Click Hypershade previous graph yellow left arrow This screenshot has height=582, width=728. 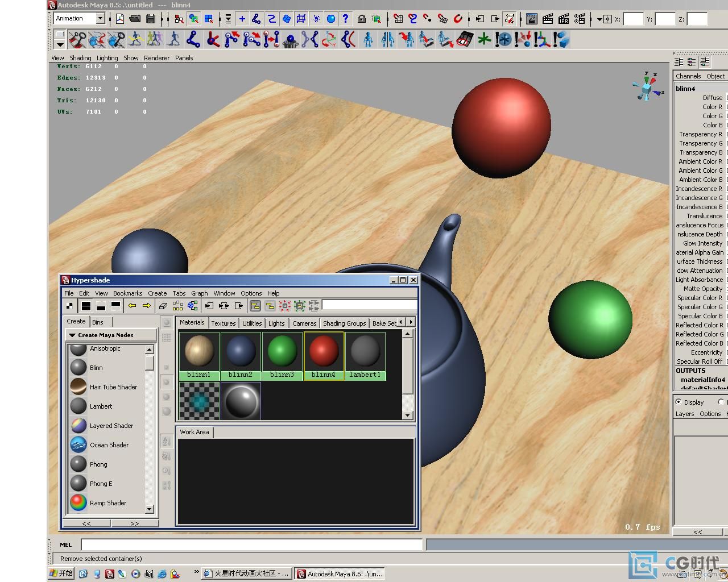click(x=132, y=306)
